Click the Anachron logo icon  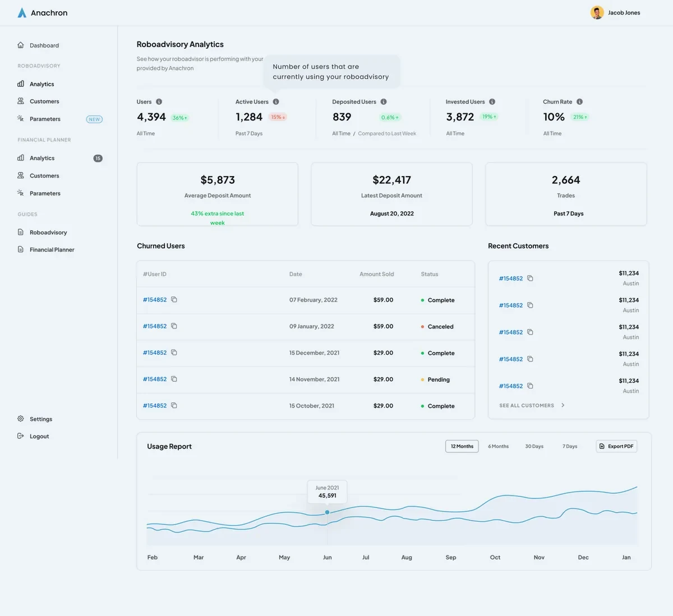point(22,12)
